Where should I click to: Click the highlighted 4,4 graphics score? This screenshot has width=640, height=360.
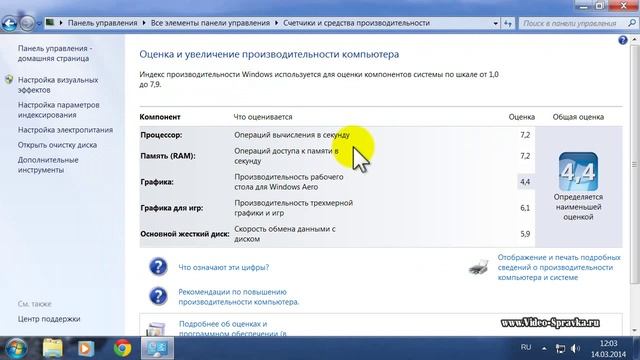click(525, 182)
